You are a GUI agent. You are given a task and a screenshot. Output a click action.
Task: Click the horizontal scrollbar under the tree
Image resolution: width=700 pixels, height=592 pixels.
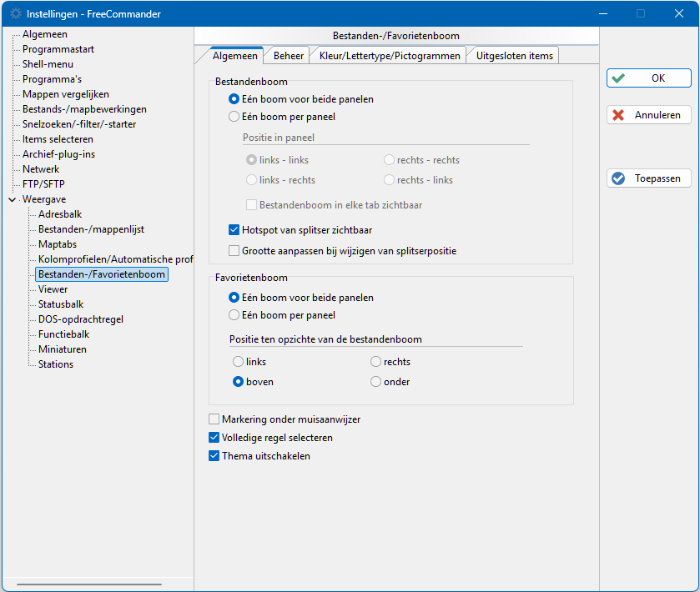92,584
